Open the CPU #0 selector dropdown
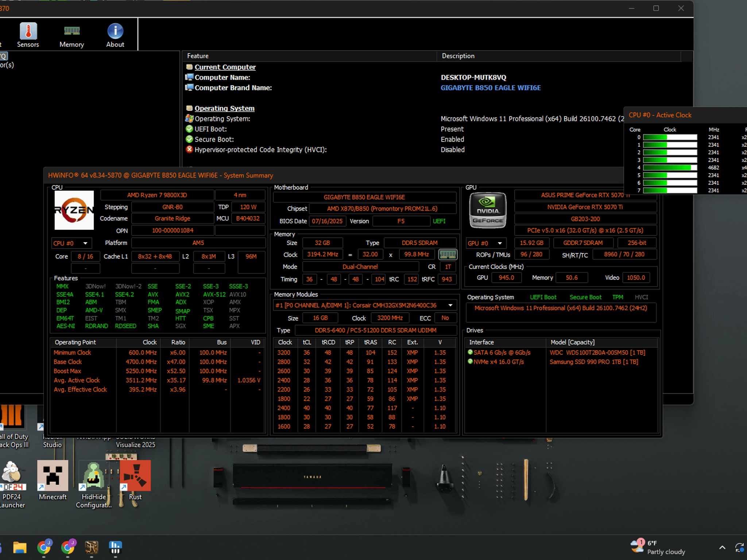 coord(71,243)
